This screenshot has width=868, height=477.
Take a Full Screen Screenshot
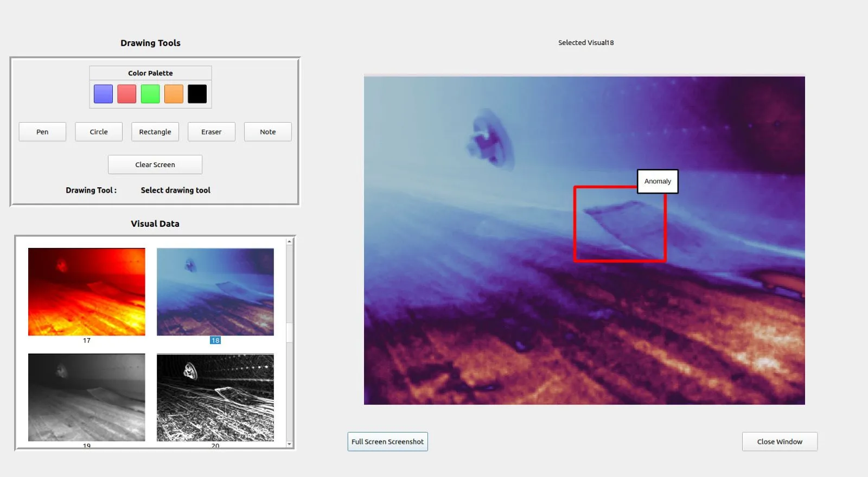point(387,442)
